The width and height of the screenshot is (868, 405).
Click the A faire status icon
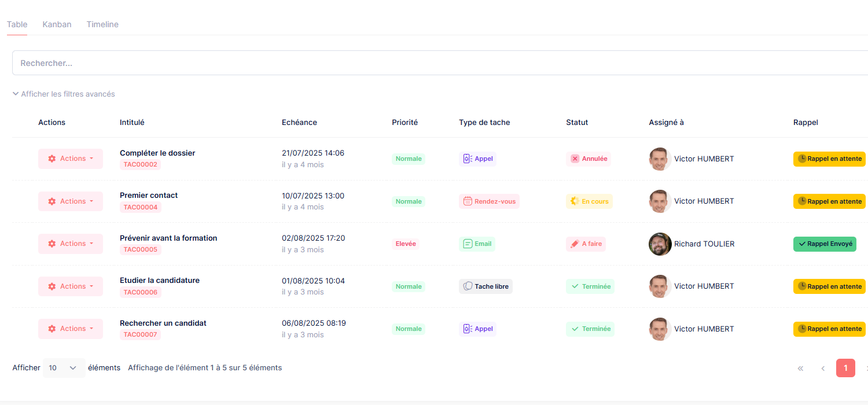pos(575,244)
